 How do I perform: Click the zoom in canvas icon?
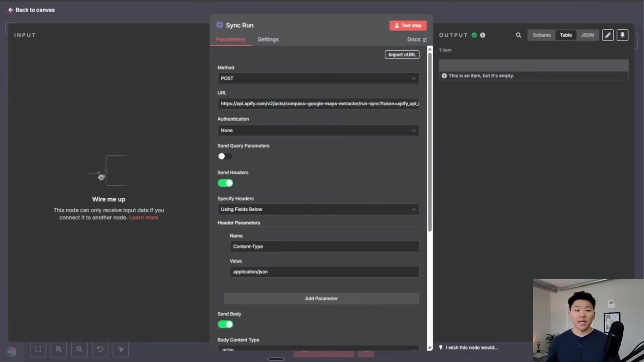pos(58,349)
